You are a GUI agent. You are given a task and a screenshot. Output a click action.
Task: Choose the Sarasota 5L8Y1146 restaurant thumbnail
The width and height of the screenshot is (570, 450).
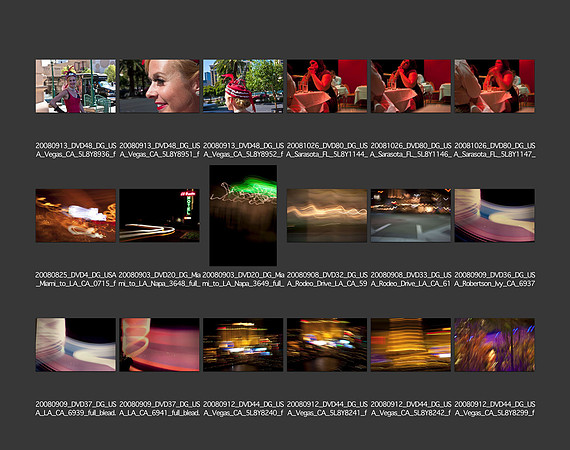tap(411, 86)
